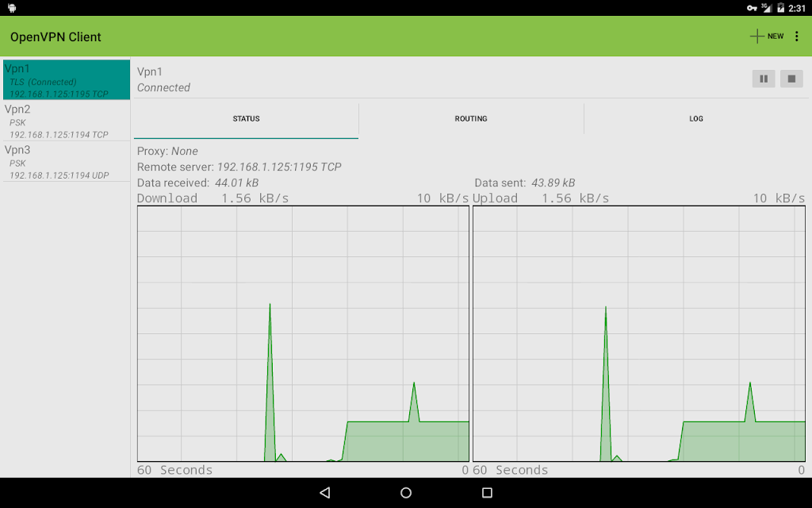Tap the battery icon in status bar
812x508 pixels.
(780, 8)
